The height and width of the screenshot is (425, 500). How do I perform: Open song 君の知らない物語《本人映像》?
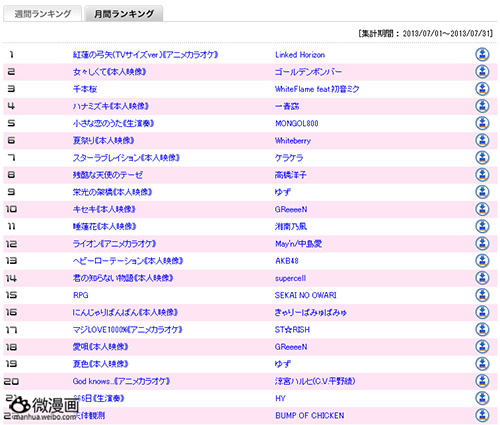click(123, 278)
